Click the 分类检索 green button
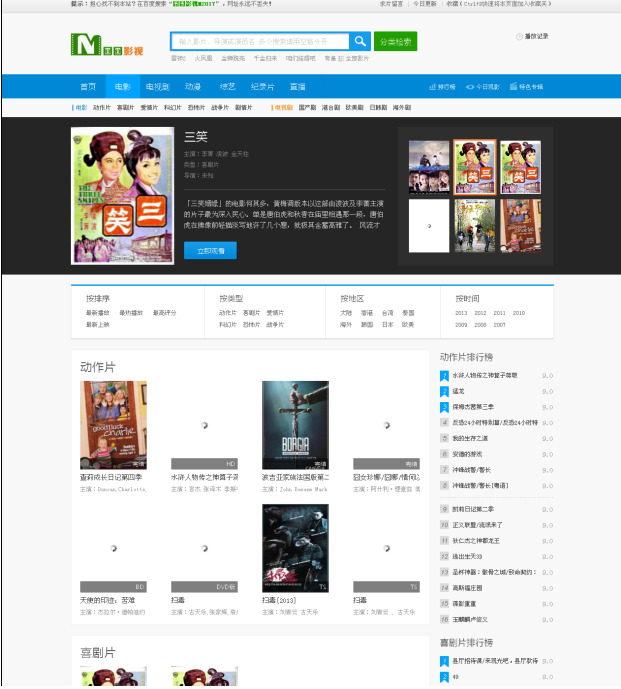The image size is (621, 689). point(396,42)
